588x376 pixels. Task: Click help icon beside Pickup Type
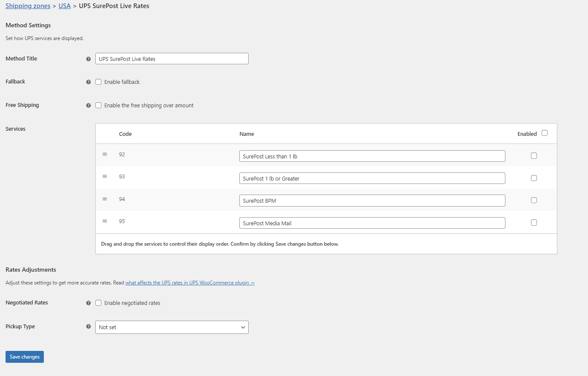(89, 327)
